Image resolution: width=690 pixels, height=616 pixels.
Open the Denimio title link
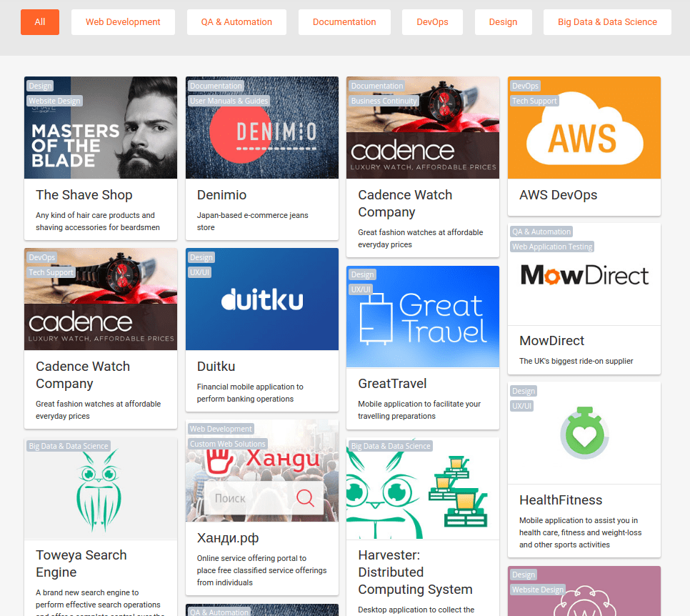221,194
